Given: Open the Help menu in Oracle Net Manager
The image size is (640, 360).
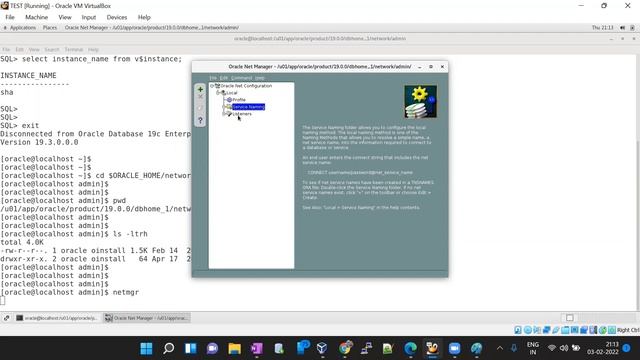Looking at the screenshot, I should point(260,78).
